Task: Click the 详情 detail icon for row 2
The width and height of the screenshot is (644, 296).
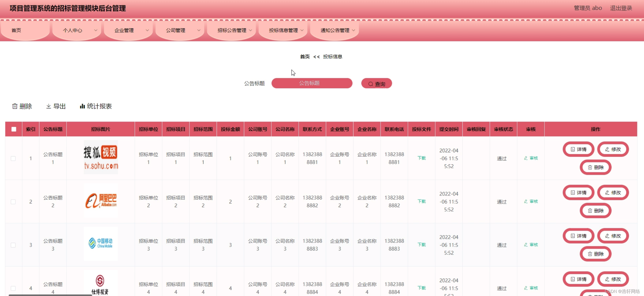Action: (x=573, y=192)
